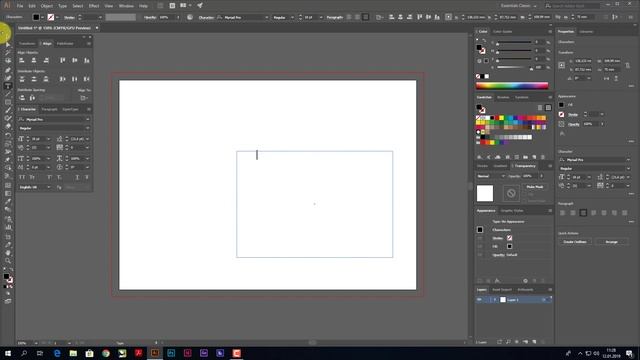Click New Swatch icon in Swatches panel
The width and height of the screenshot is (640, 360).
point(534,157)
